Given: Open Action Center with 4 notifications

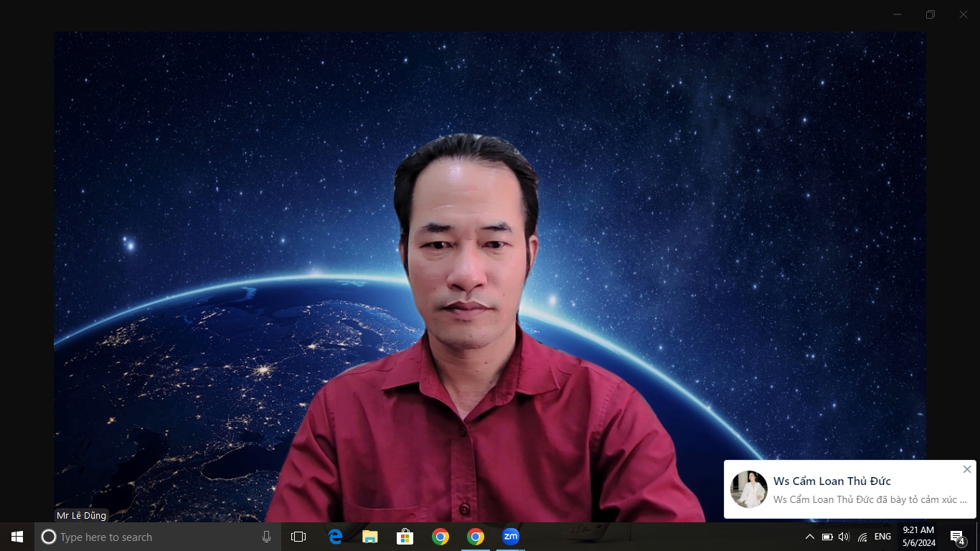Looking at the screenshot, I should tap(958, 537).
